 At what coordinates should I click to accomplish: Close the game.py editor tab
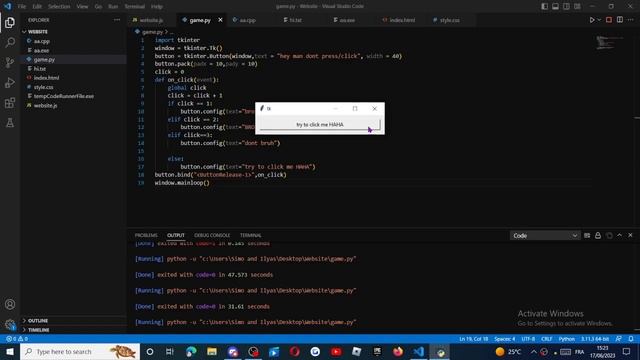point(220,20)
